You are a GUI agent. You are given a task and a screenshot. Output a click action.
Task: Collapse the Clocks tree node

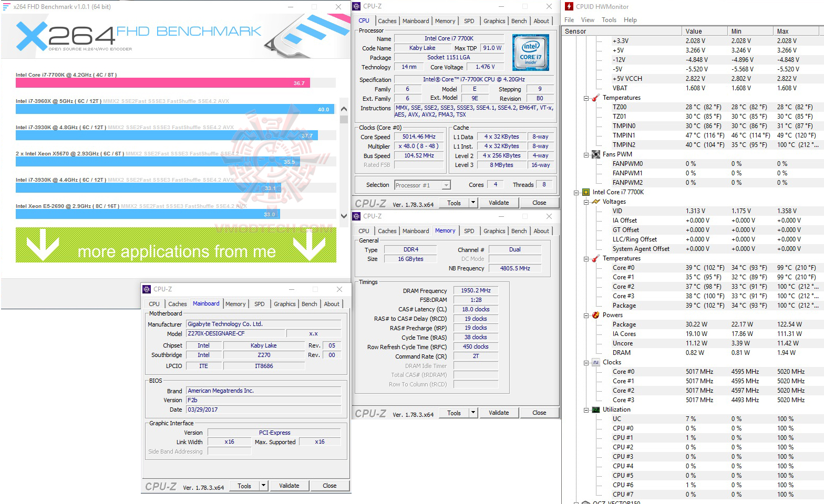[586, 363]
